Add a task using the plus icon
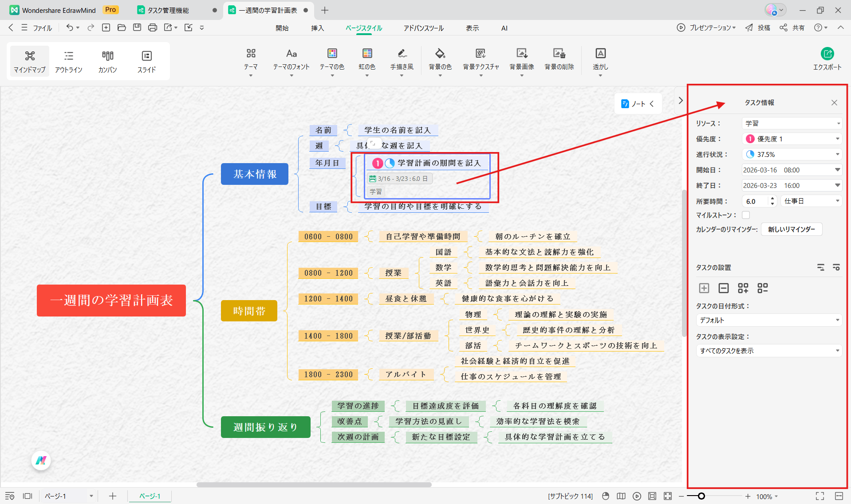Viewport: 851px width, 504px height. (x=704, y=288)
